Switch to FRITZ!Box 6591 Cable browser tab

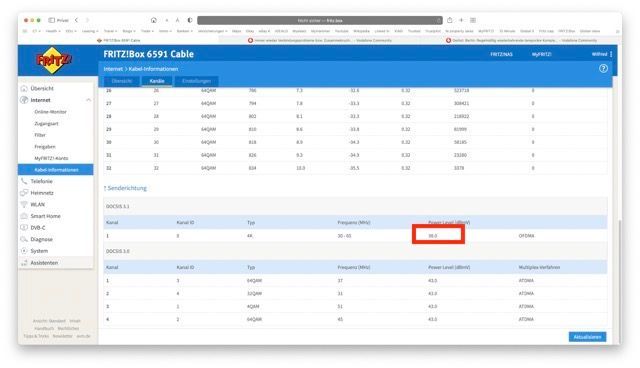coord(118,40)
